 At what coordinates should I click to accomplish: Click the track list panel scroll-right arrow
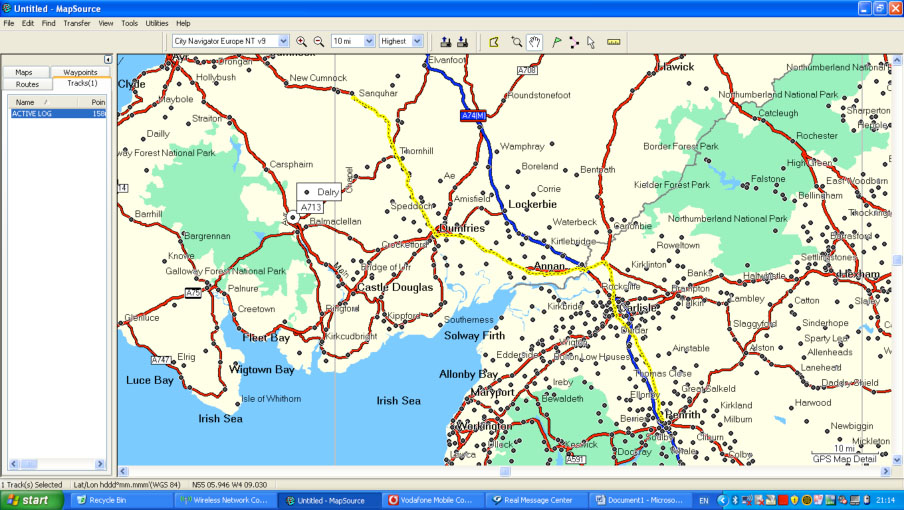[x=99, y=463]
